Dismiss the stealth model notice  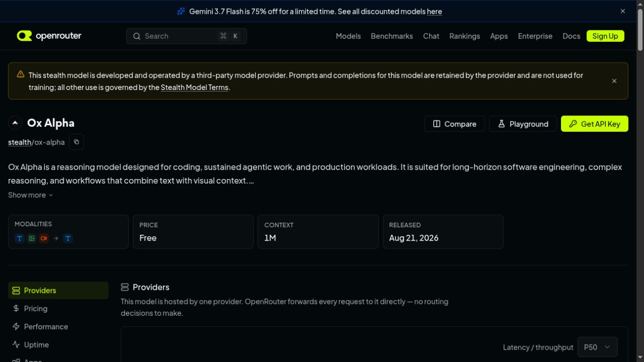click(x=614, y=81)
